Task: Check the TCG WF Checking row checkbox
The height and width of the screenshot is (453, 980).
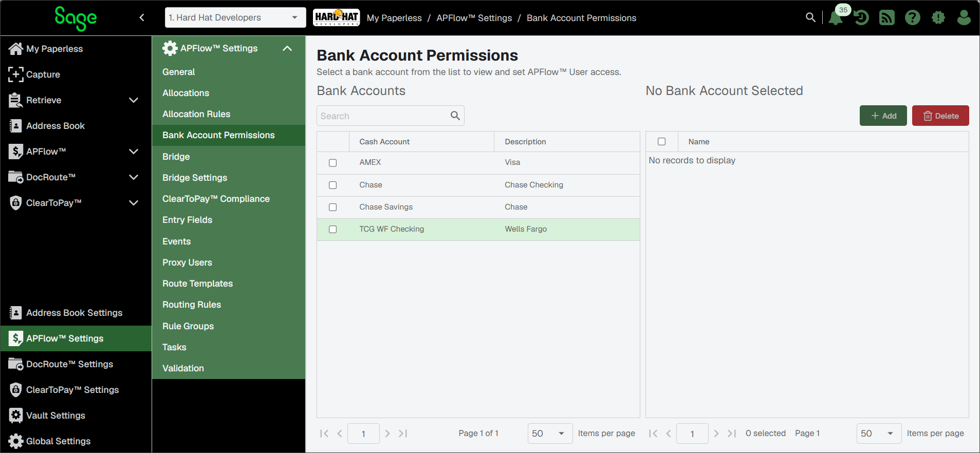Action: (x=332, y=230)
